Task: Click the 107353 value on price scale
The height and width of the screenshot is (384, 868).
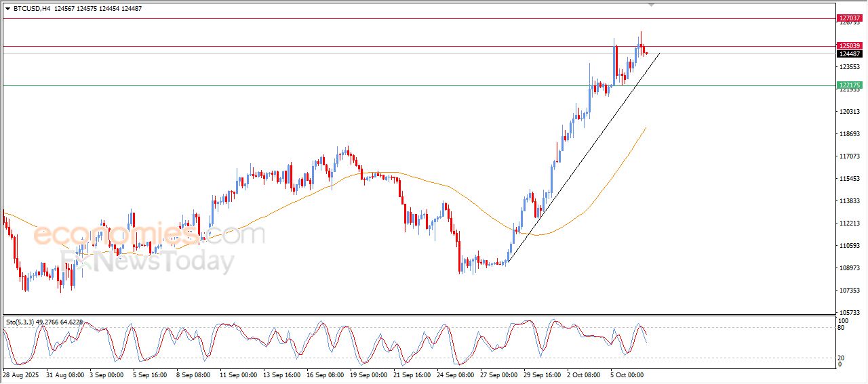Action: (x=849, y=291)
